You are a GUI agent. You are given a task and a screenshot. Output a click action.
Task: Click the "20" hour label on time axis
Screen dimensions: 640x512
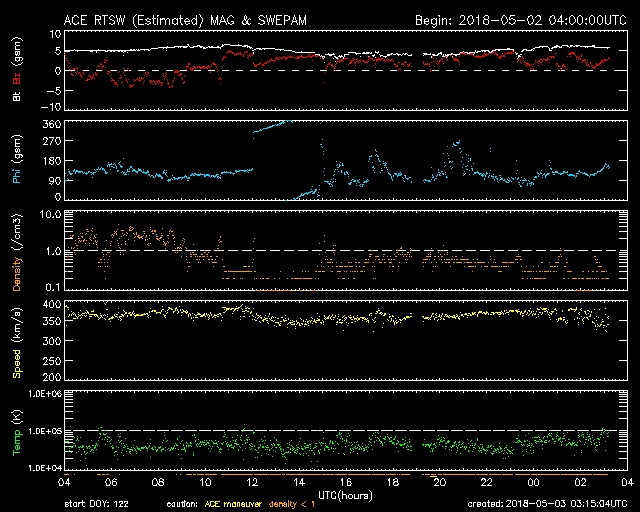(440, 483)
